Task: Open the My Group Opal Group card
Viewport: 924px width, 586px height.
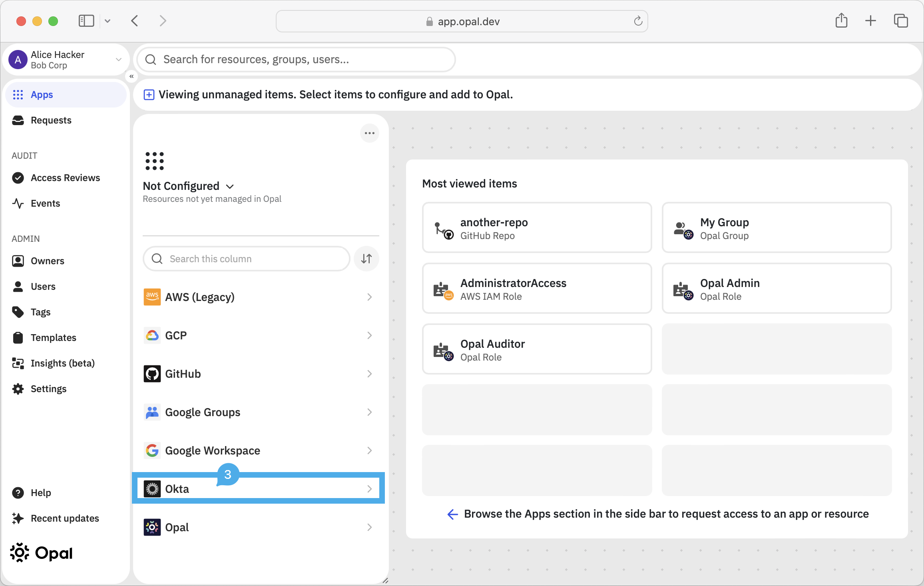Action: click(x=777, y=228)
